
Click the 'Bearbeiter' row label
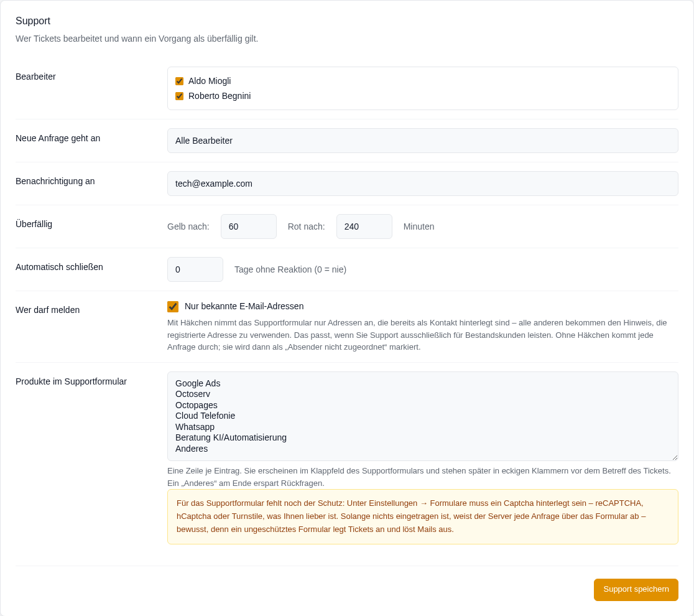[35, 77]
